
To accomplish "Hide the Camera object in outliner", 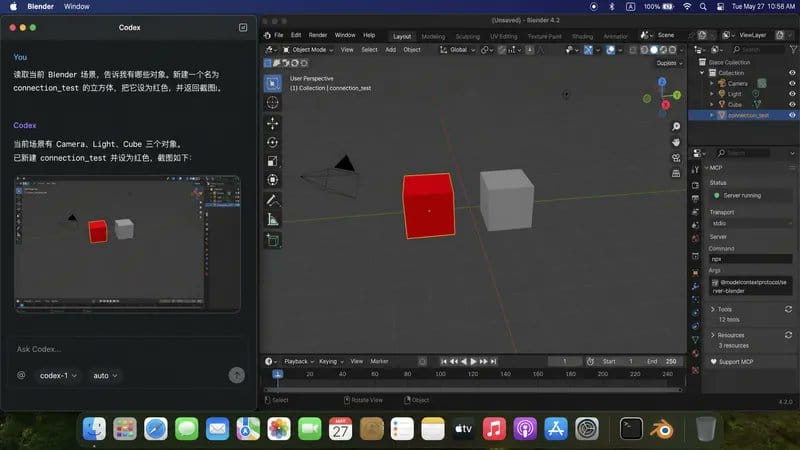I will pyautogui.click(x=792, y=83).
